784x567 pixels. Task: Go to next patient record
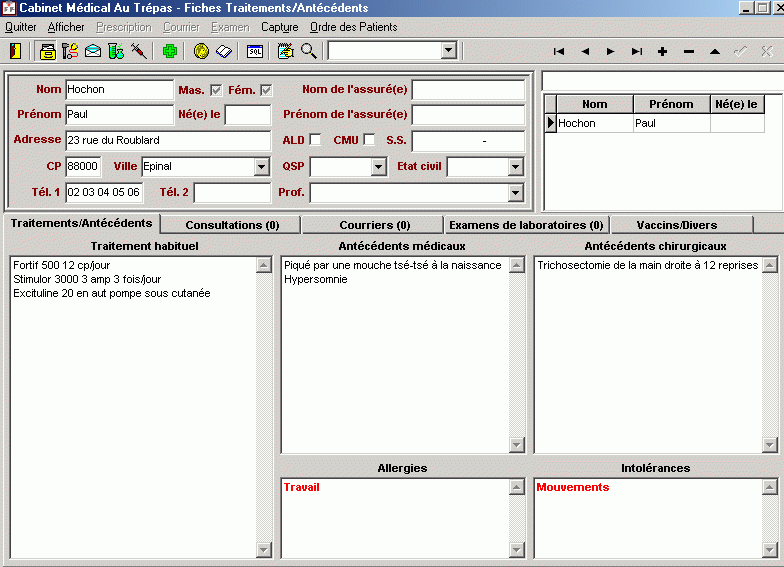click(610, 52)
